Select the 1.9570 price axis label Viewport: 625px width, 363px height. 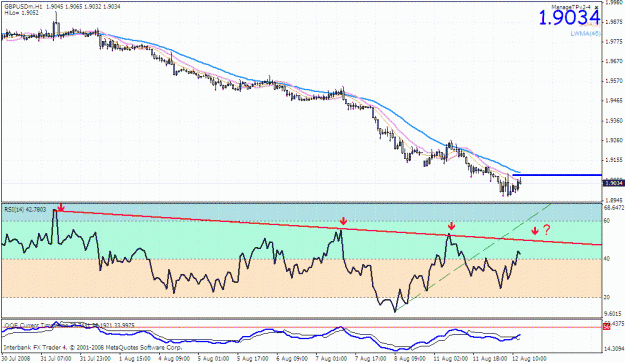coord(614,81)
